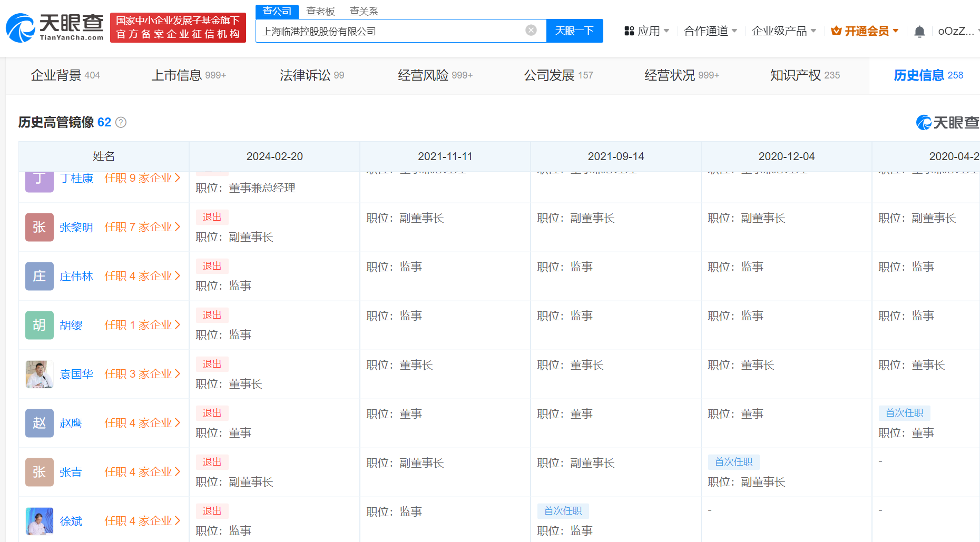Click the company name search input

coord(390,31)
